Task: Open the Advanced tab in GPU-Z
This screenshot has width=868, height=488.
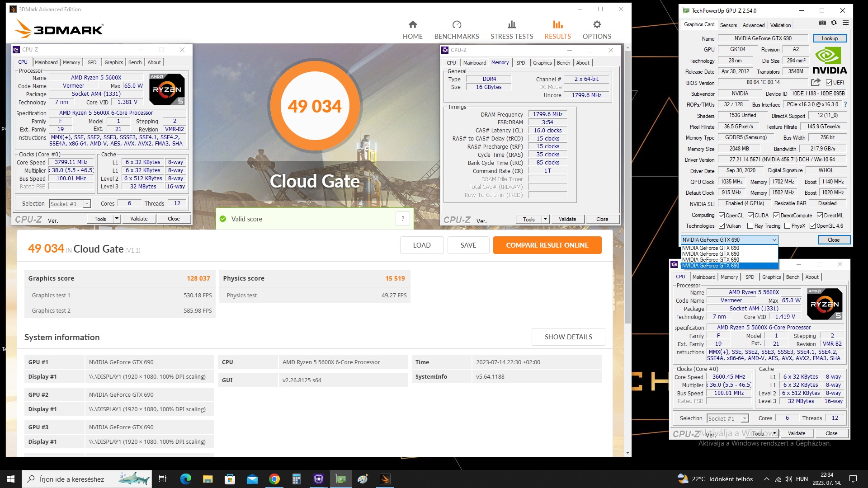Action: tap(754, 25)
